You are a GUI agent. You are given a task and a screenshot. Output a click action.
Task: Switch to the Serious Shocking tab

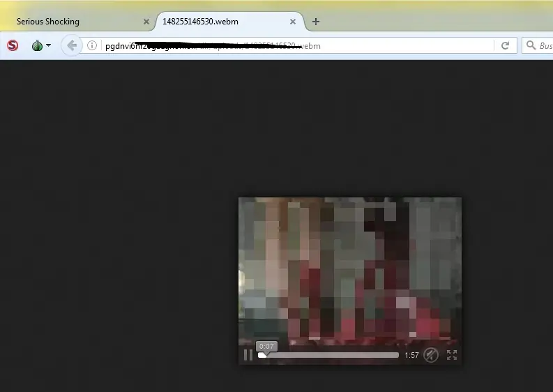[77, 22]
